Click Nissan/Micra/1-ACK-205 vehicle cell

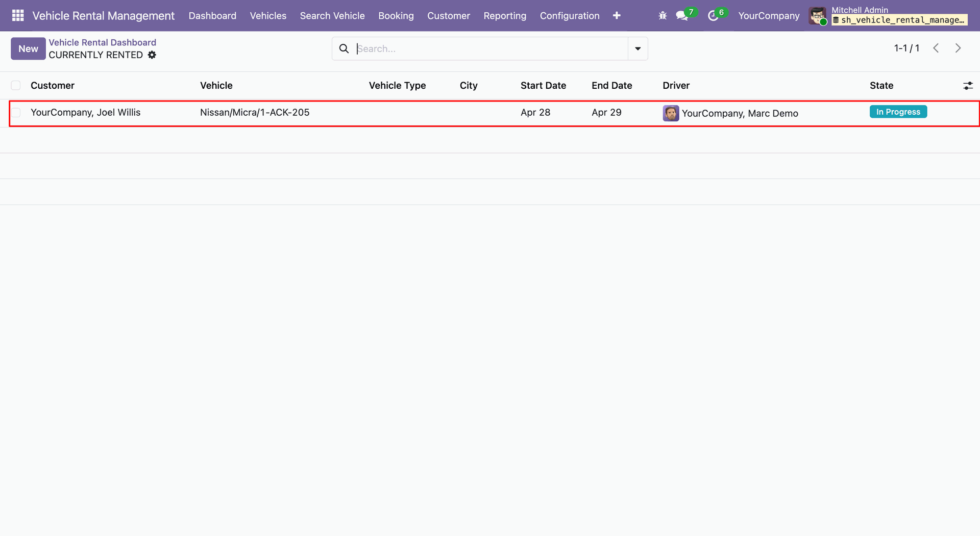pyautogui.click(x=255, y=113)
